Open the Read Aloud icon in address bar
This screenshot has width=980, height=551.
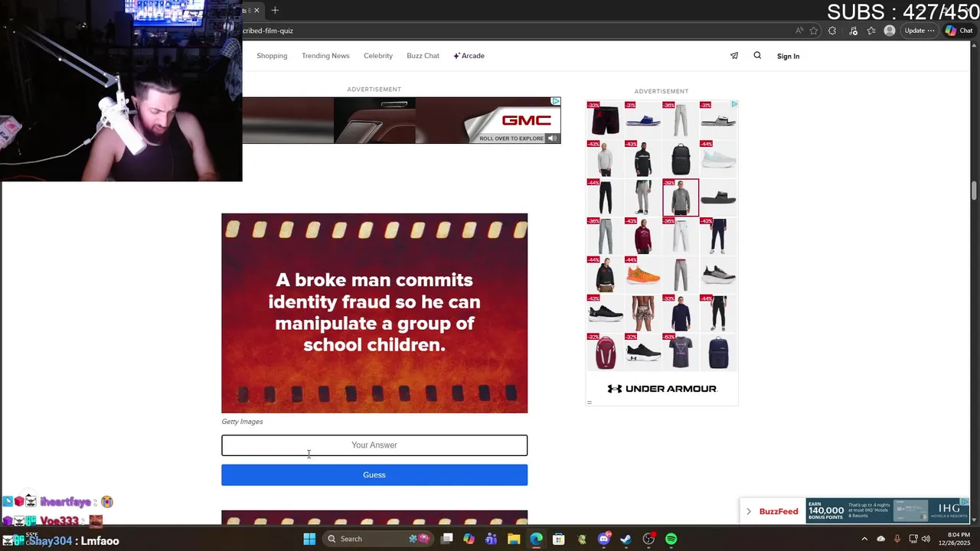tap(799, 31)
